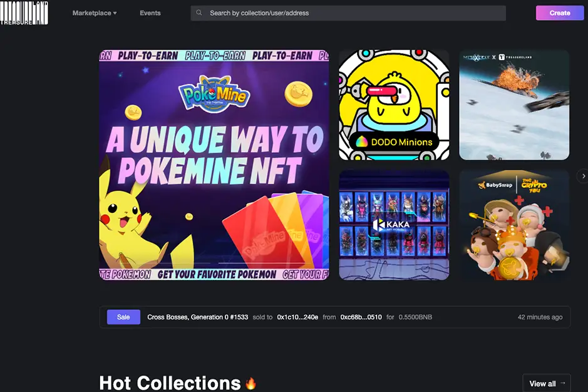This screenshot has height=392, width=588.
Task: Expand the Marketplace dropdown menu
Action: pyautogui.click(x=94, y=13)
